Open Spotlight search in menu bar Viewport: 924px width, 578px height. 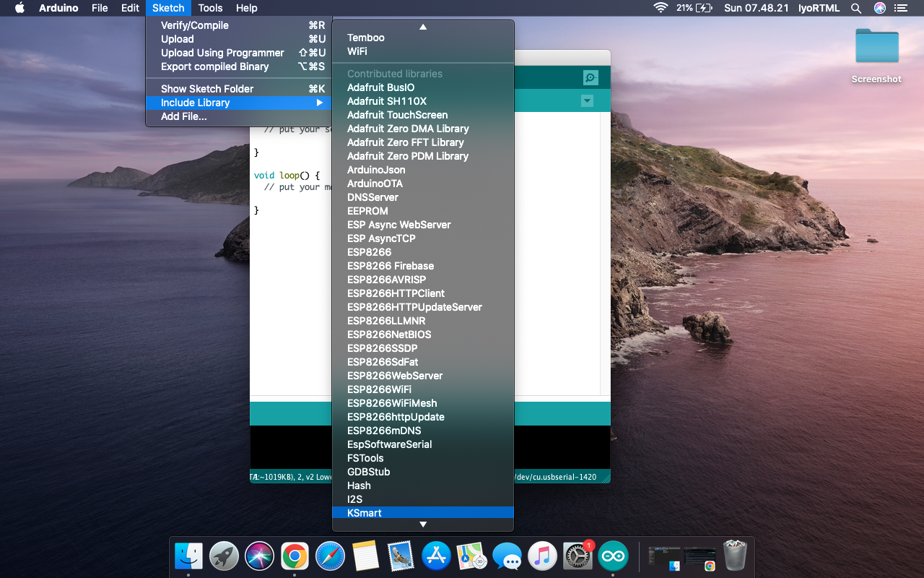click(856, 8)
